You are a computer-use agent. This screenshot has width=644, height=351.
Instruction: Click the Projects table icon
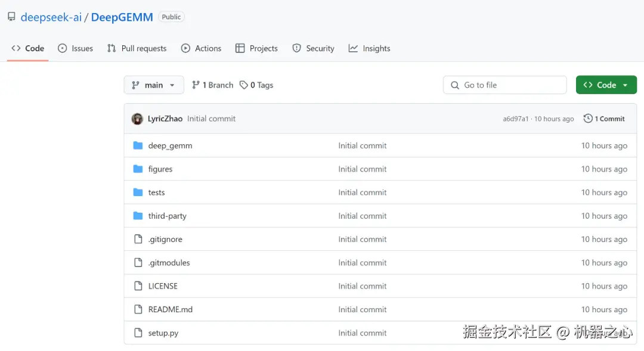240,48
